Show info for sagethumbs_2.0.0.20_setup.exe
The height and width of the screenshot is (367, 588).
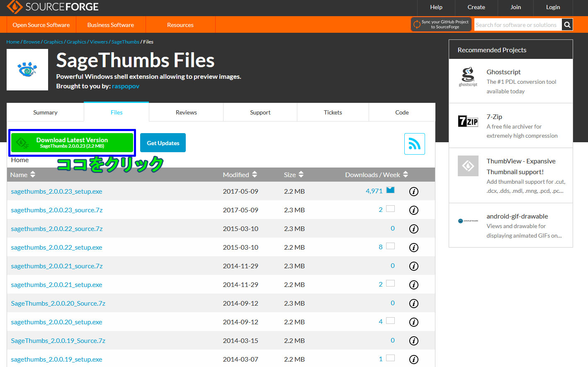coord(414,322)
